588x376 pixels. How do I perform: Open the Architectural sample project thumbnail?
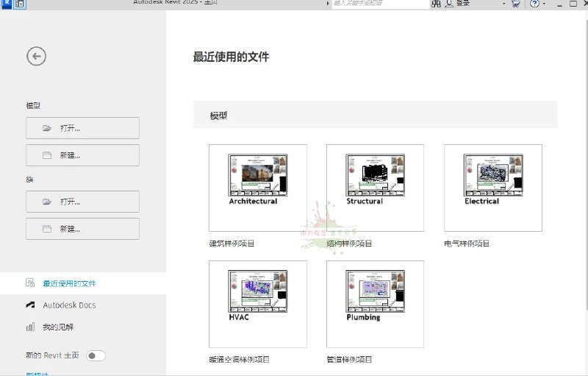tap(257, 188)
